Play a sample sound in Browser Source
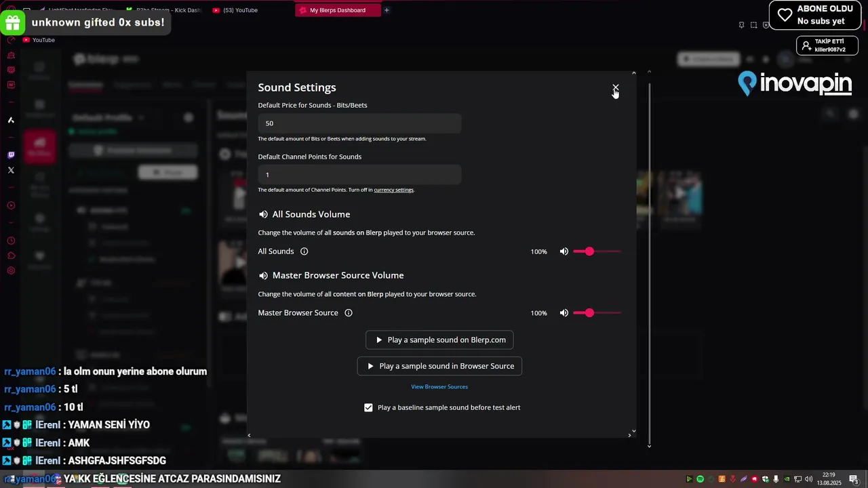The image size is (868, 488). point(439,366)
